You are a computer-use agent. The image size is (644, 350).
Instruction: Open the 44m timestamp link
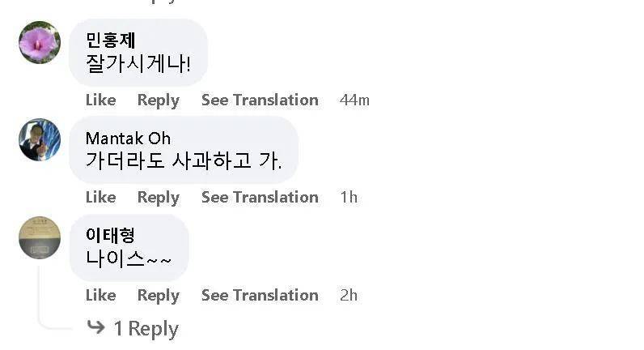click(354, 100)
